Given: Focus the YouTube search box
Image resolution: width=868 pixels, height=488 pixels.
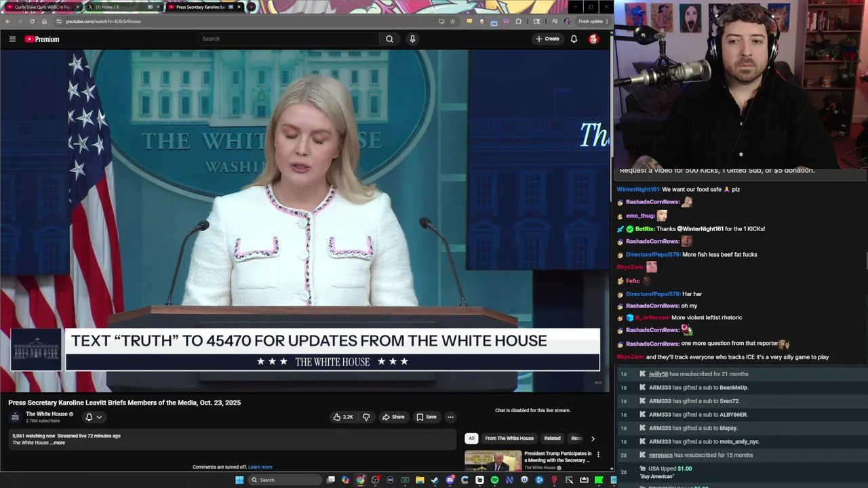Looking at the screenshot, I should click(x=288, y=39).
